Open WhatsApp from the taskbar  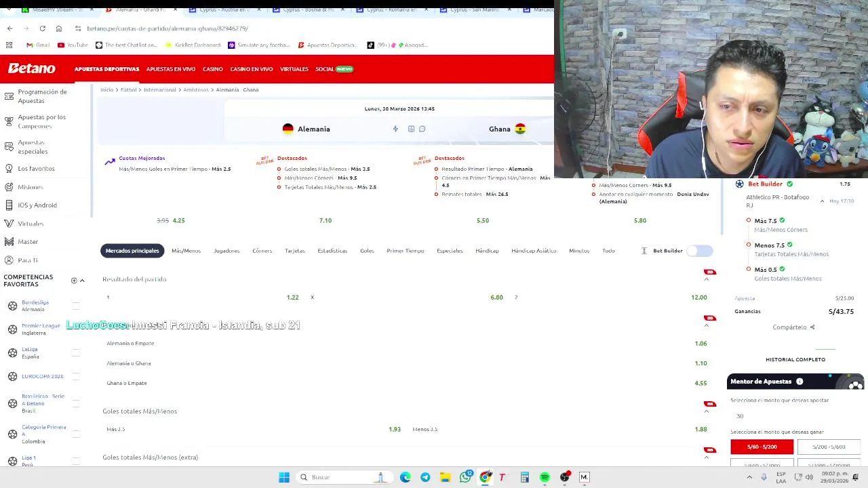coord(465,477)
